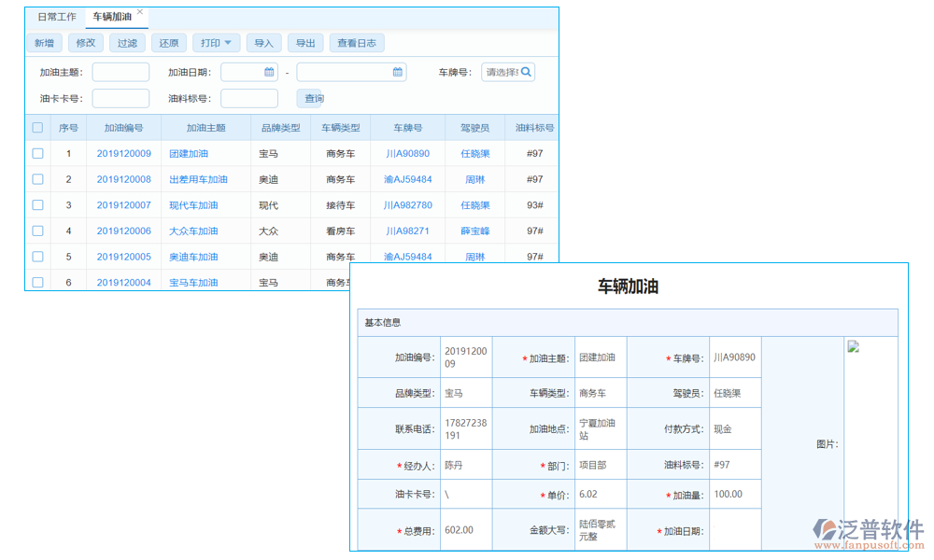934x560 pixels.
Task: Click the 新增 (Add) toolbar icon
Action: coord(43,42)
